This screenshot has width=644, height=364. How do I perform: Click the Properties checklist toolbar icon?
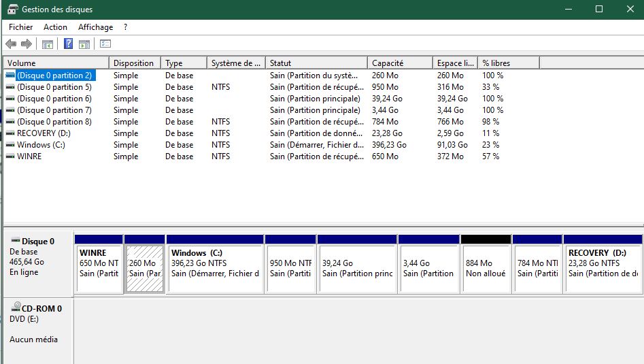[105, 44]
